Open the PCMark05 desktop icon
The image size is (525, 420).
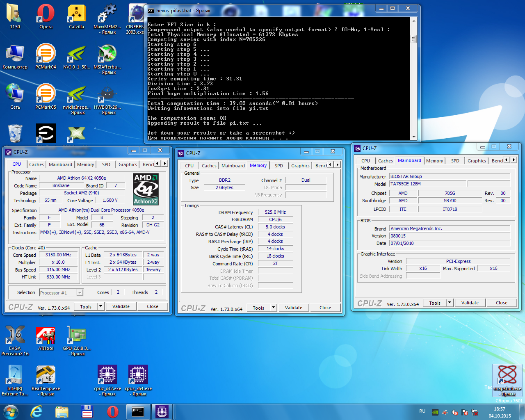46,97
